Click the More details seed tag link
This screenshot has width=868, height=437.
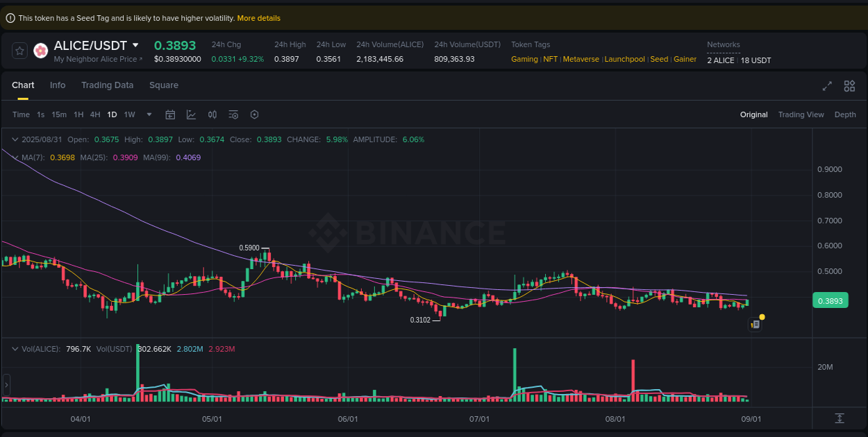coord(258,18)
